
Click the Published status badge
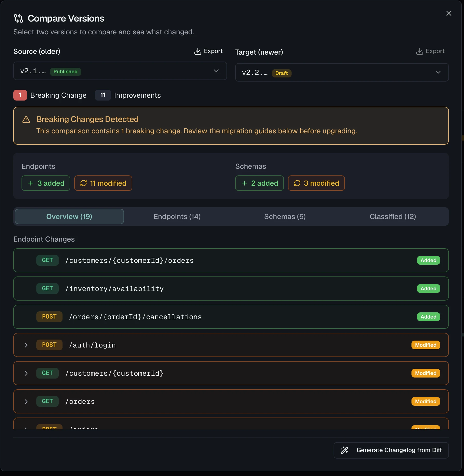coord(65,72)
